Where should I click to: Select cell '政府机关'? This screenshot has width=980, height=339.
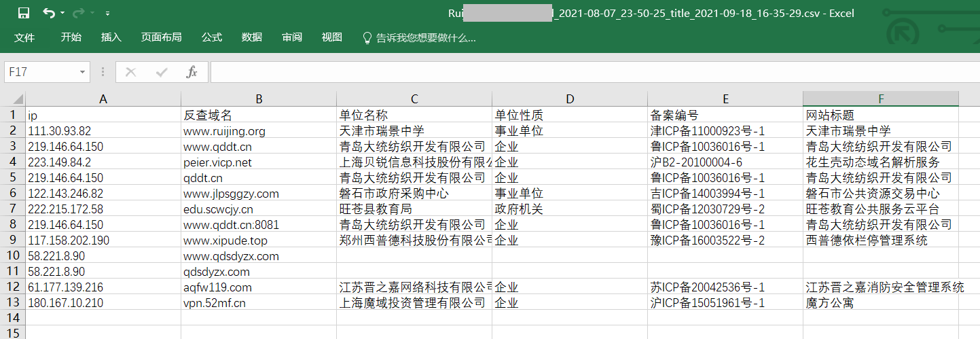[x=570, y=209]
